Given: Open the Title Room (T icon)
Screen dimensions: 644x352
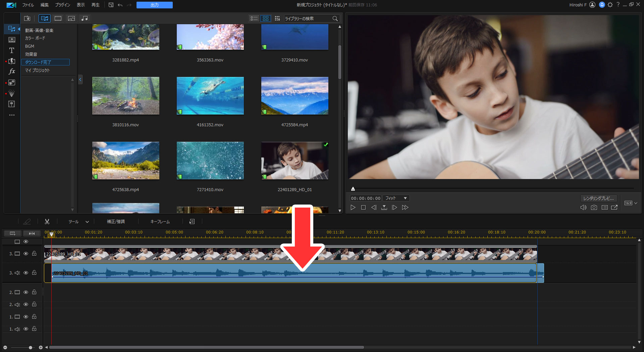Looking at the screenshot, I should [12, 50].
